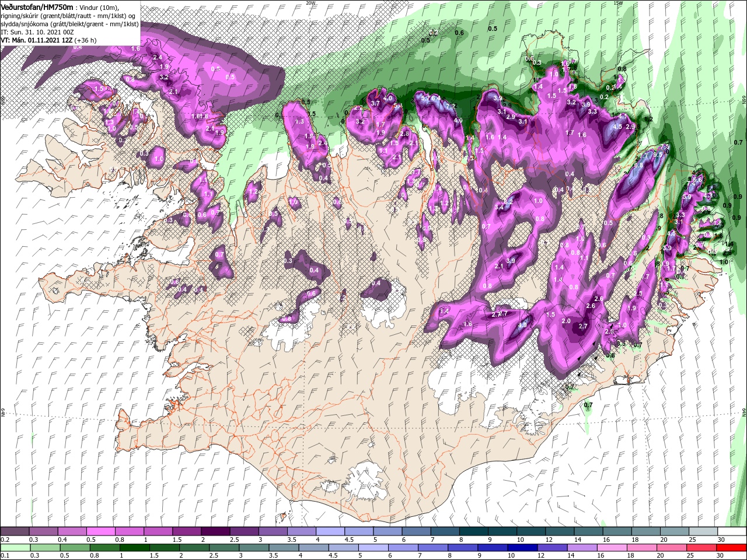Select lower legend swatch between 0.8 and 1
Image resolution: width=747 pixels, height=560 pixels.
104,547
